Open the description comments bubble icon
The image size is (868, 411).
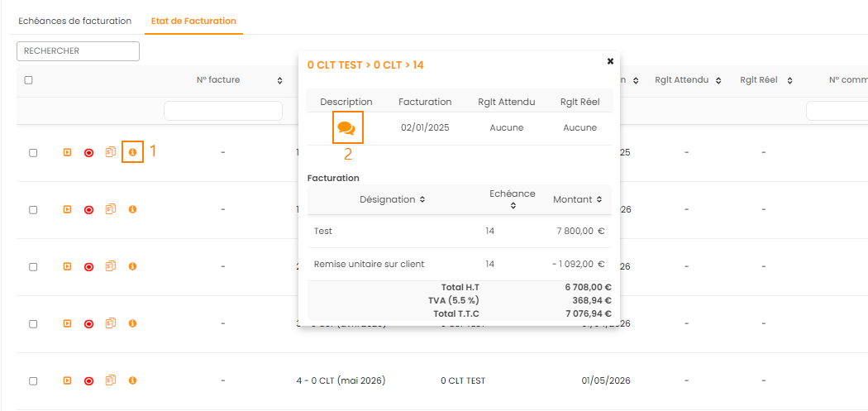pos(346,128)
